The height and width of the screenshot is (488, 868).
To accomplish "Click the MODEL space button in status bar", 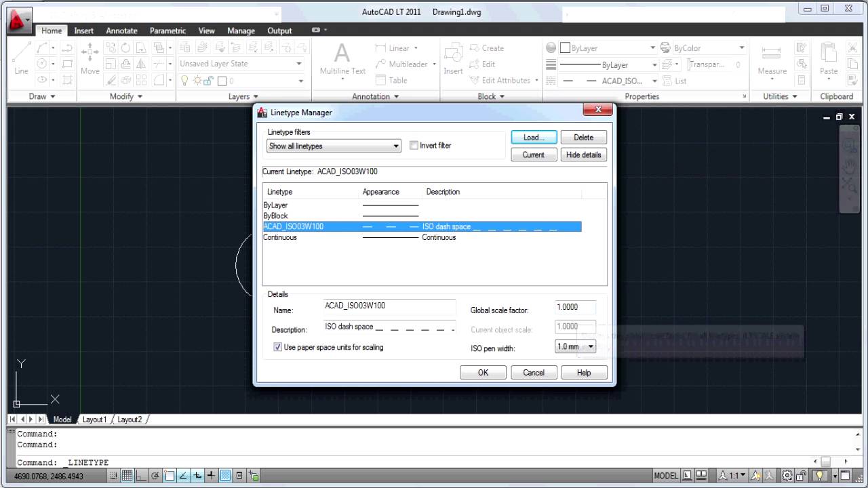I will [666, 476].
